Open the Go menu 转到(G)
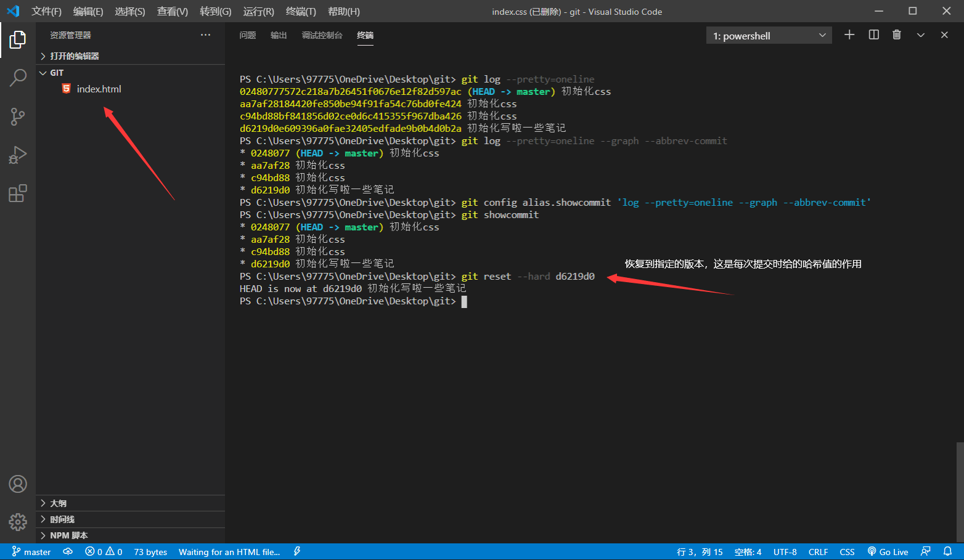This screenshot has height=560, width=964. [216, 12]
